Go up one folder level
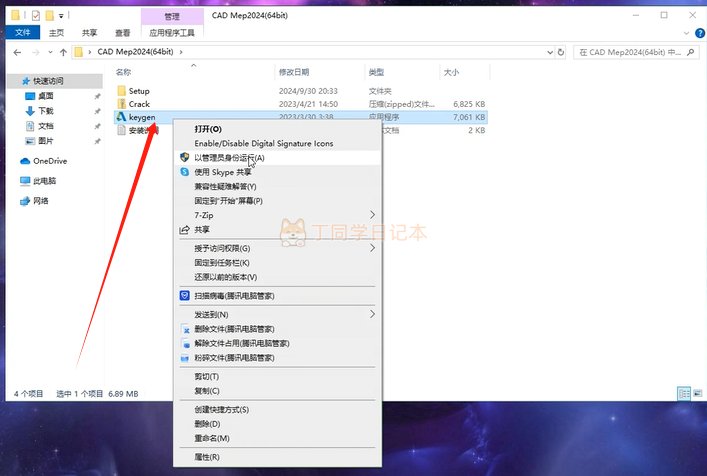Screen dimensions: 707x476 [x=63, y=52]
